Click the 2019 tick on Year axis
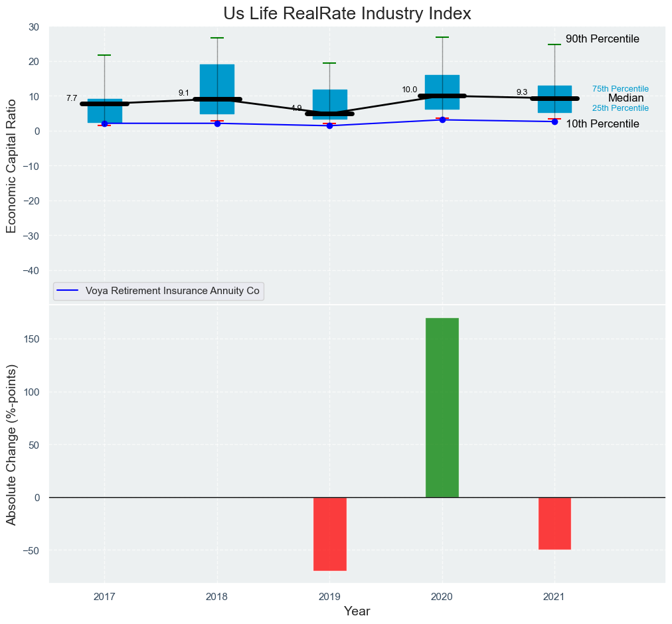Viewport: 672px width, 624px height. pos(329,596)
